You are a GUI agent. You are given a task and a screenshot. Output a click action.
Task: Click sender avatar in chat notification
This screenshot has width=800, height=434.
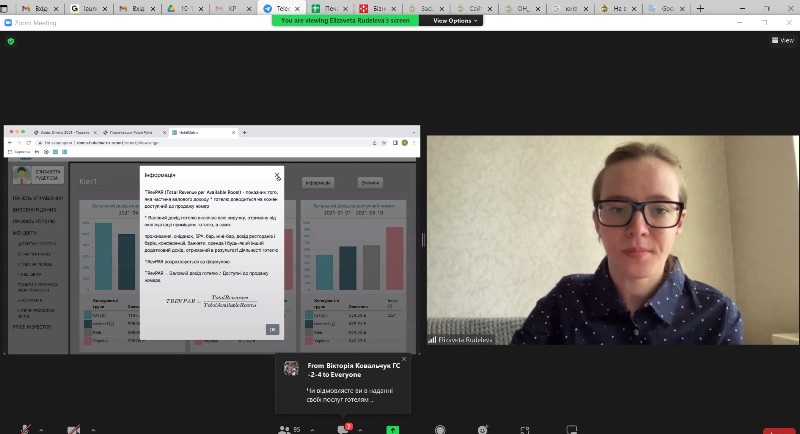tap(291, 368)
